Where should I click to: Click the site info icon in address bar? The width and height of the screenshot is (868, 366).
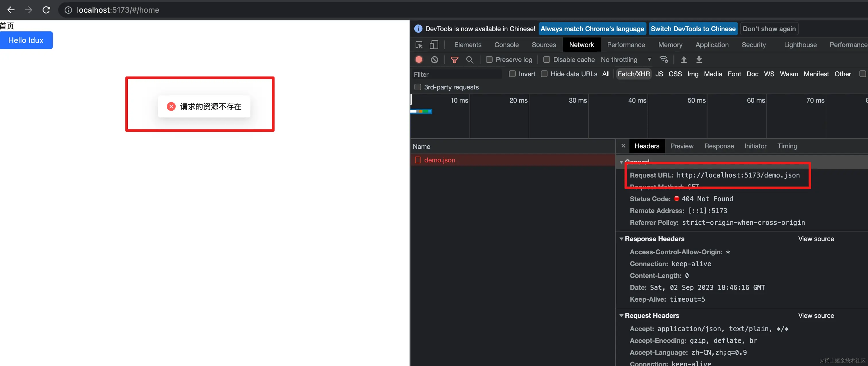point(68,10)
